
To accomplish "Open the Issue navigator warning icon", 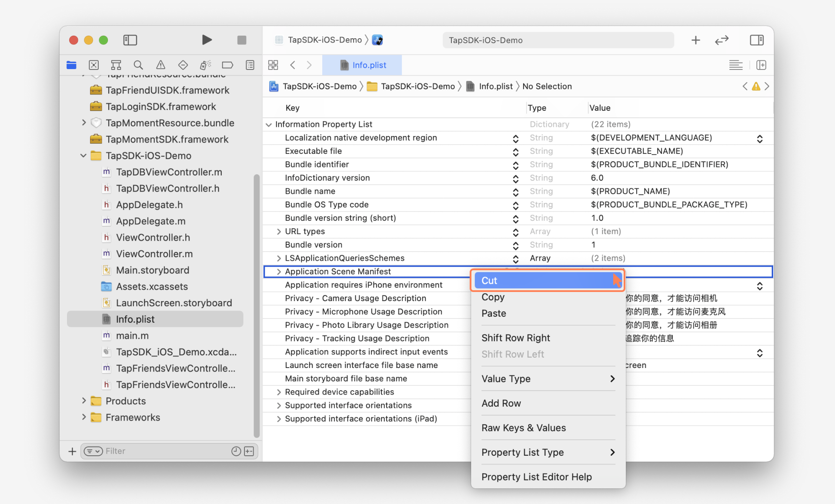I will [x=160, y=65].
